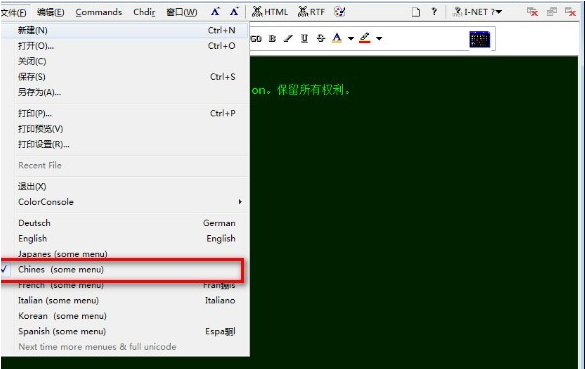The image size is (585, 369).
Task: Click the decrease font size icon
Action: 234,12
